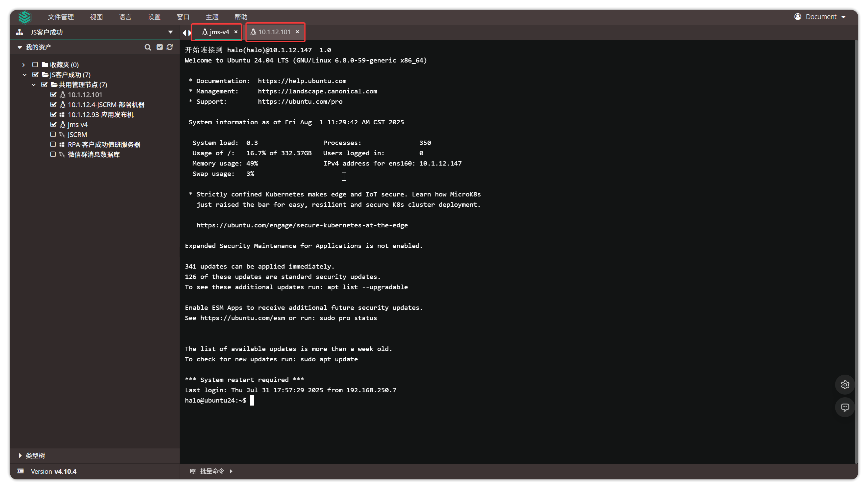Viewport: 868px width, 486px height.
Task: Click the terminal vertical scrollbar
Action: coord(856,251)
